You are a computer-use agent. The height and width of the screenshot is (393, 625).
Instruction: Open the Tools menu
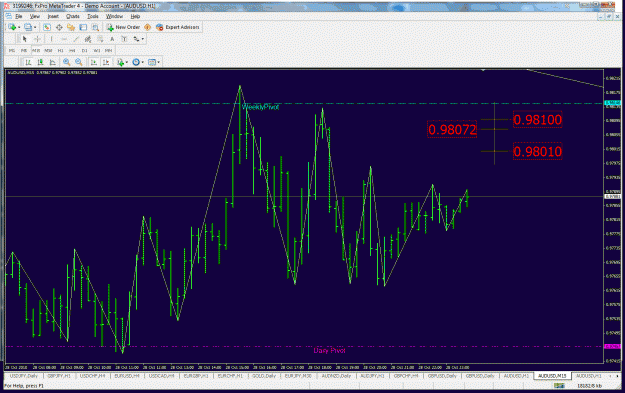point(92,16)
